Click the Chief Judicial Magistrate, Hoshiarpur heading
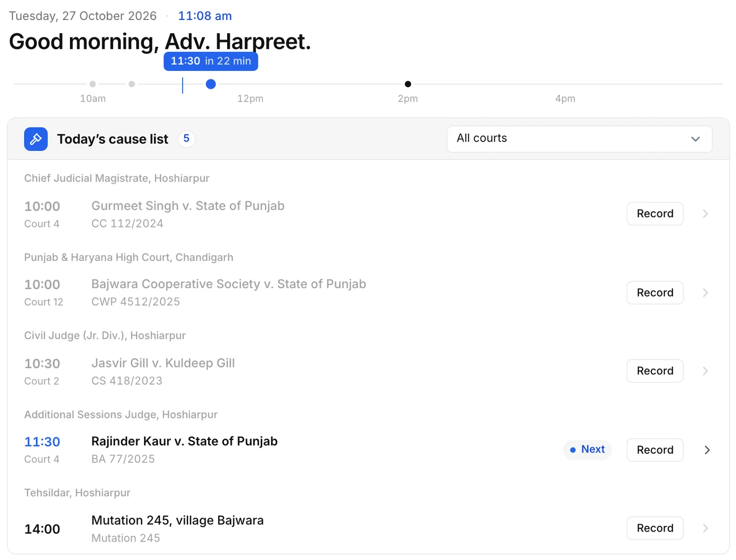The height and width of the screenshot is (560, 736). 117,178
